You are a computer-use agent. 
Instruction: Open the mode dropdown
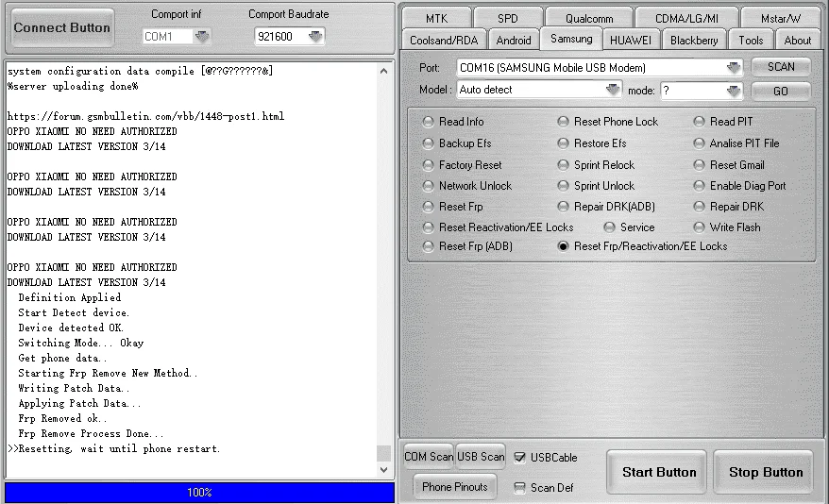tap(734, 91)
